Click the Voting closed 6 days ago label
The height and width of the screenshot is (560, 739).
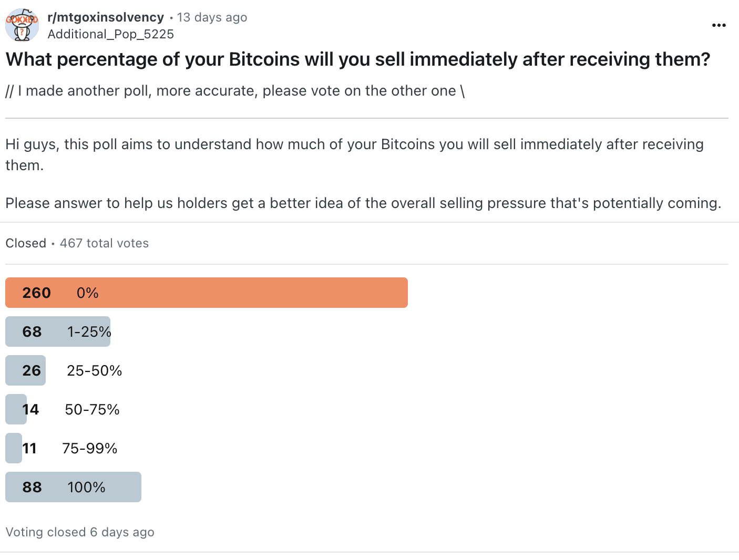(x=79, y=532)
